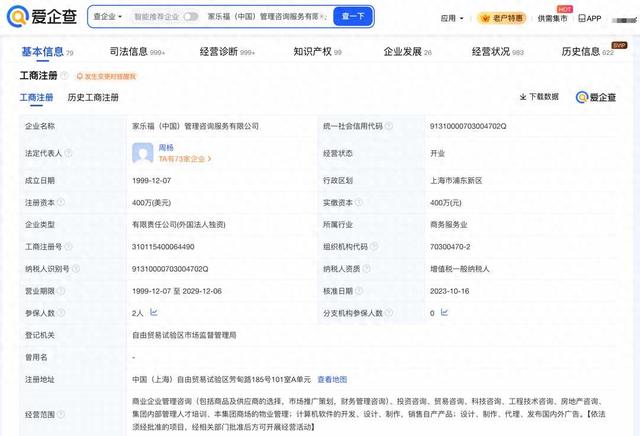
Task: Click the help icon next to 纳税人资质
Action: pos(366,269)
